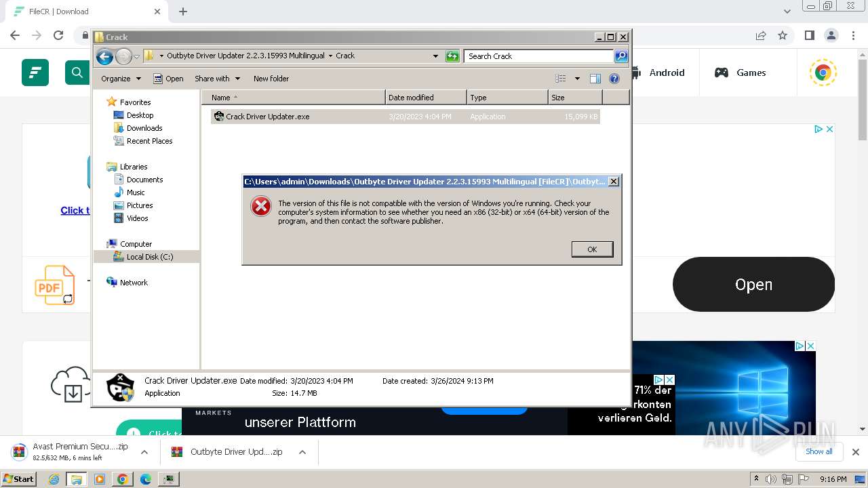Open Chrome three-dot menu

click(x=854, y=35)
